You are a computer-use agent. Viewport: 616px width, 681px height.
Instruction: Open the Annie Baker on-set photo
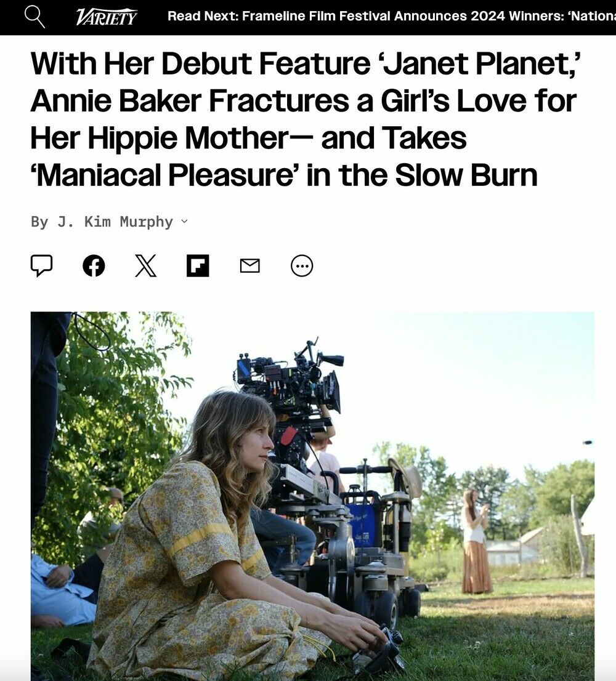312,496
